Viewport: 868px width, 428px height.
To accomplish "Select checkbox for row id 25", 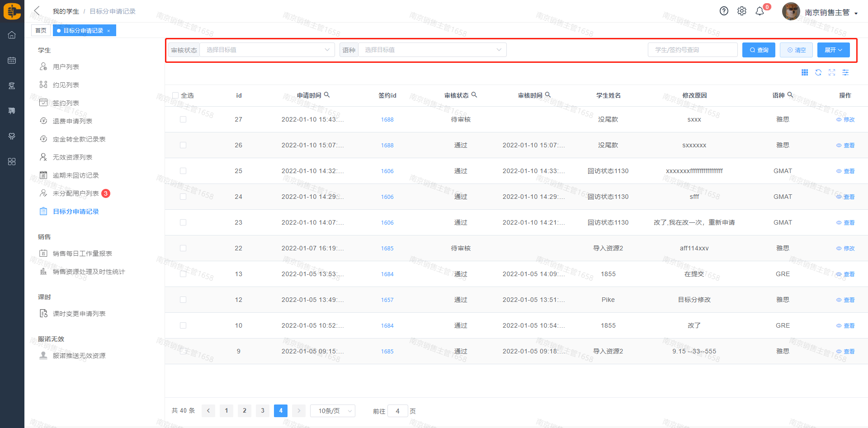I will (x=183, y=171).
